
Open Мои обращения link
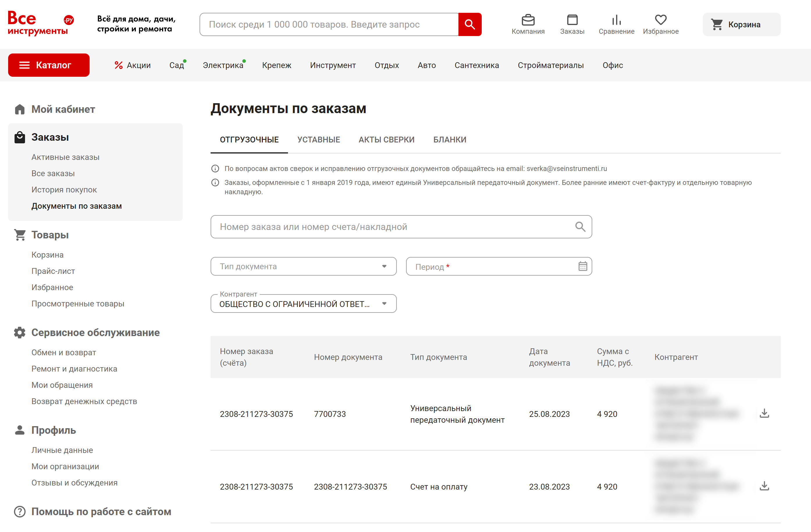[62, 385]
